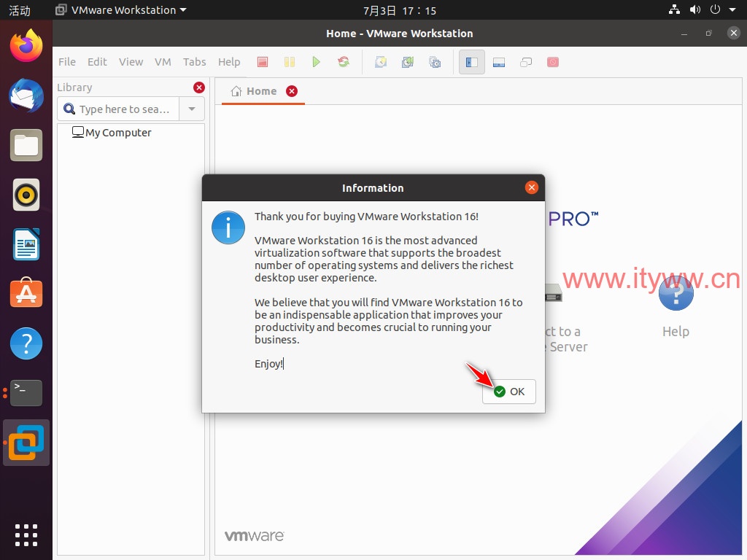Show all applications grid
This screenshot has width=747, height=560.
(26, 534)
